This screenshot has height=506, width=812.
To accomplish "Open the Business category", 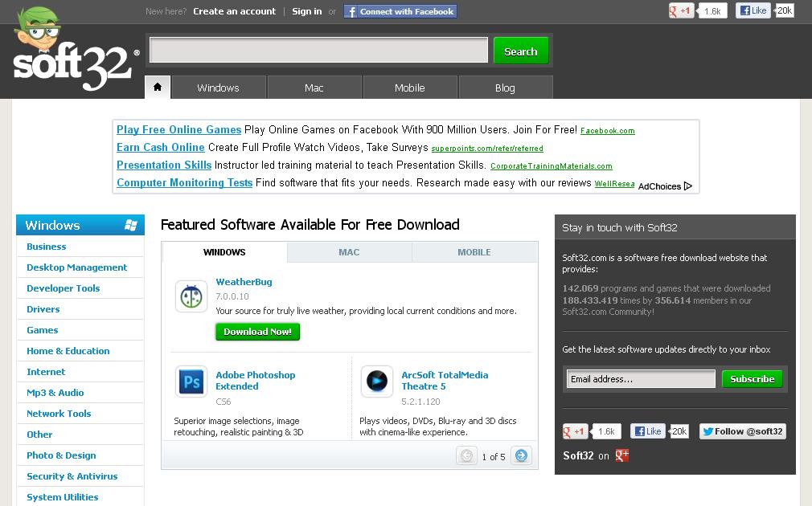I will pyautogui.click(x=47, y=247).
